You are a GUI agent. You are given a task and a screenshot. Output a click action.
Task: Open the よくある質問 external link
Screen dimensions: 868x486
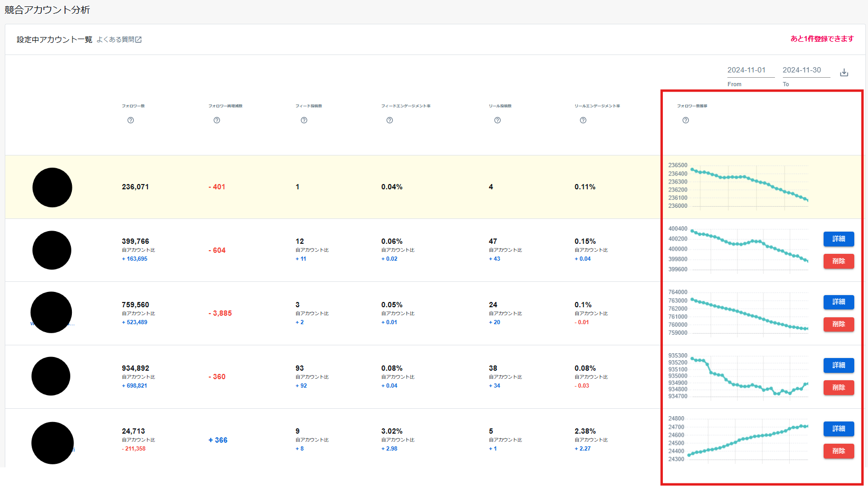click(119, 40)
